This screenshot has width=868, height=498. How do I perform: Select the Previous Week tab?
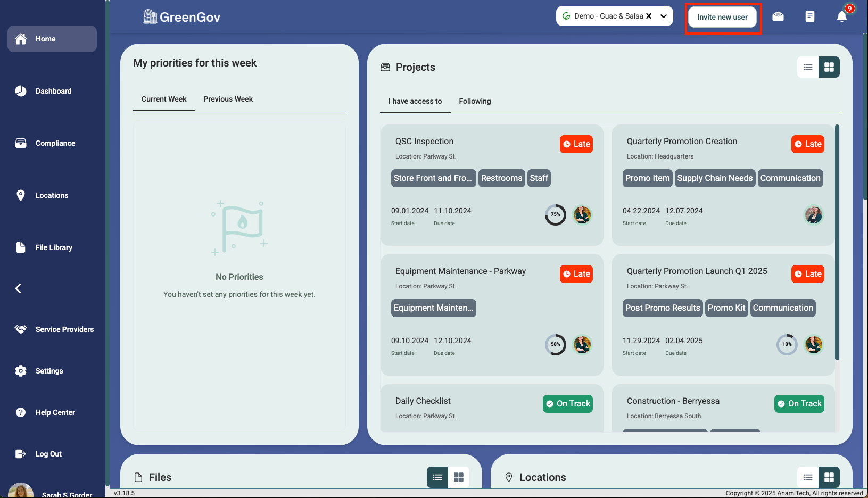[228, 99]
